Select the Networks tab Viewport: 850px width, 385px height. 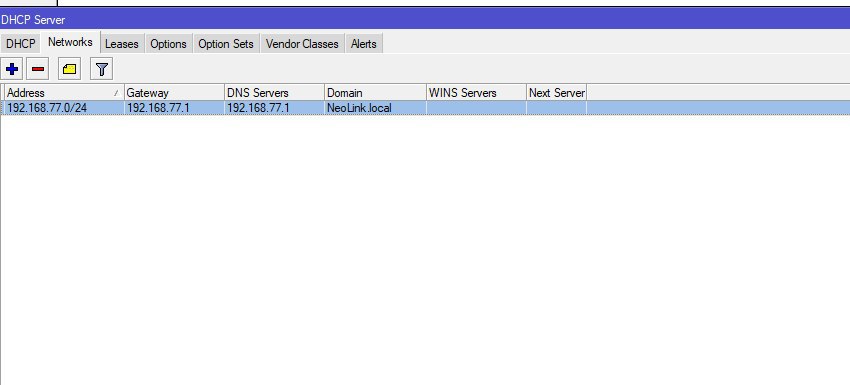click(70, 42)
